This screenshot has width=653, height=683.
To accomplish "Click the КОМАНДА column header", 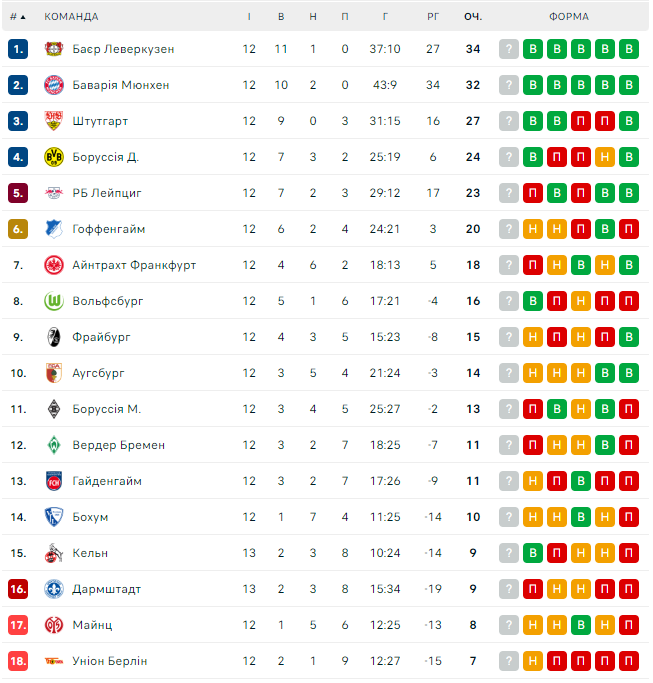I will 72,16.
